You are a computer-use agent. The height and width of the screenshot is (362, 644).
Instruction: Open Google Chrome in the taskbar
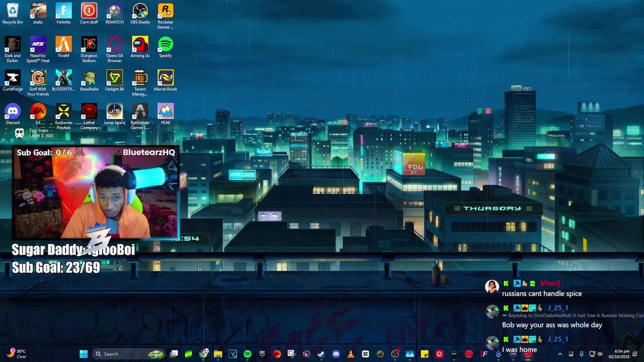203,354
